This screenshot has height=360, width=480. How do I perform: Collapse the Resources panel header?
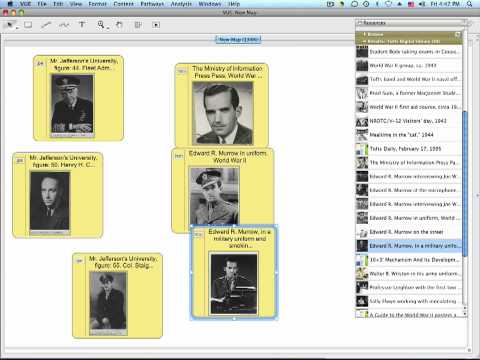click(360, 23)
